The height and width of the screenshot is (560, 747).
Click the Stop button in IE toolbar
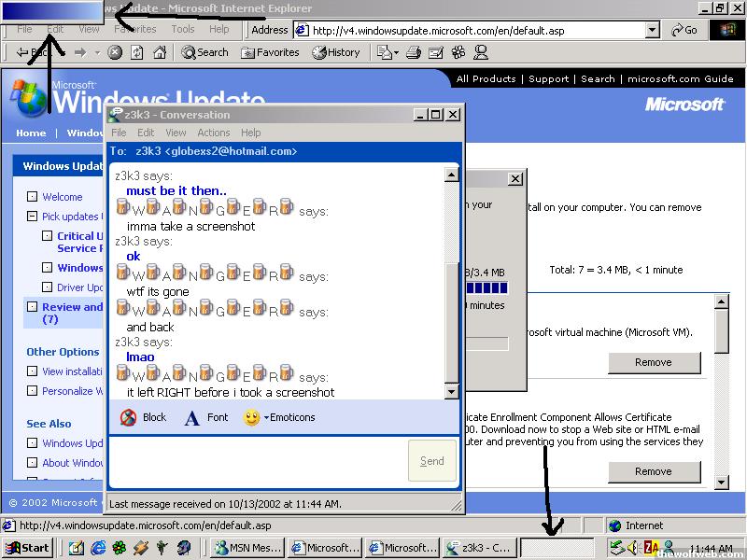115,53
